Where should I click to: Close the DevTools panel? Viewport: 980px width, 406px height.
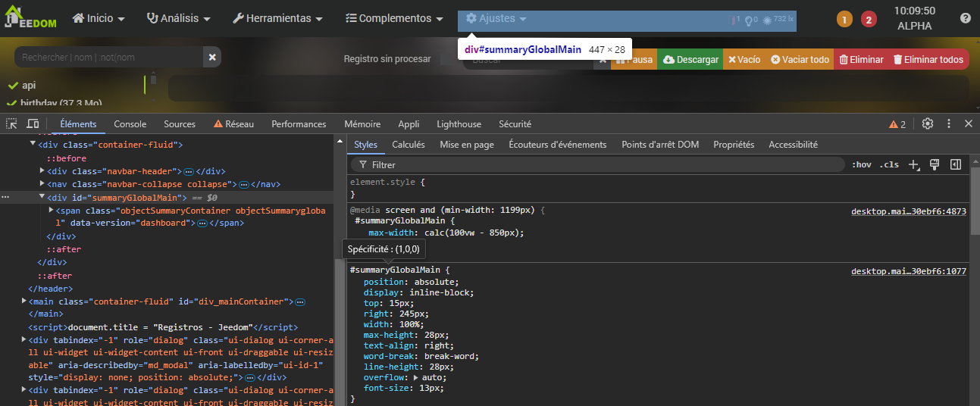coord(968,123)
